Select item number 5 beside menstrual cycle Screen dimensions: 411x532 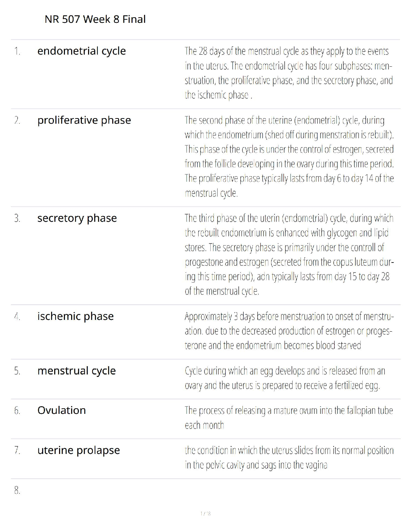17,371
